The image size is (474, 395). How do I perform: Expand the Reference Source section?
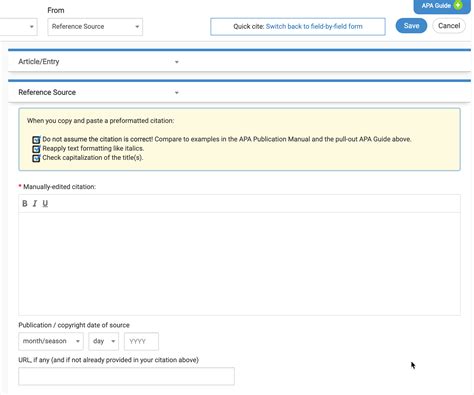coord(99,92)
